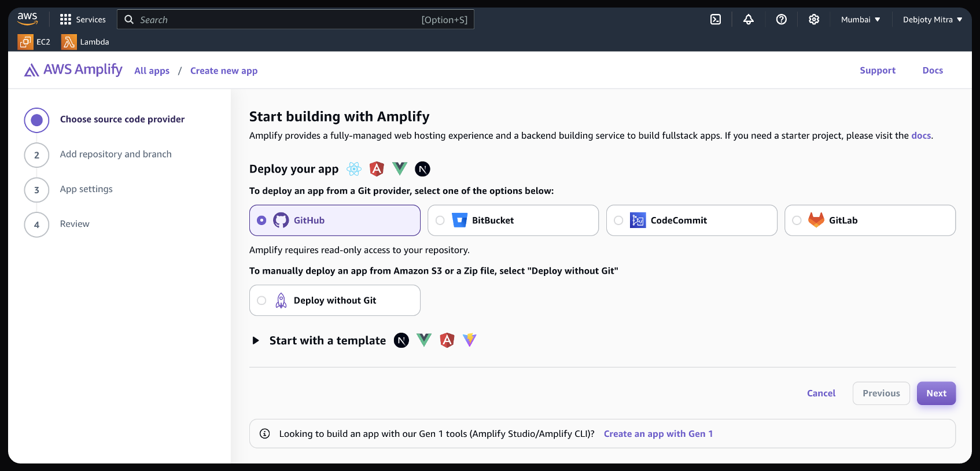Select step 2 Add repository and branch
This screenshot has width=980, height=471.
[98, 154]
